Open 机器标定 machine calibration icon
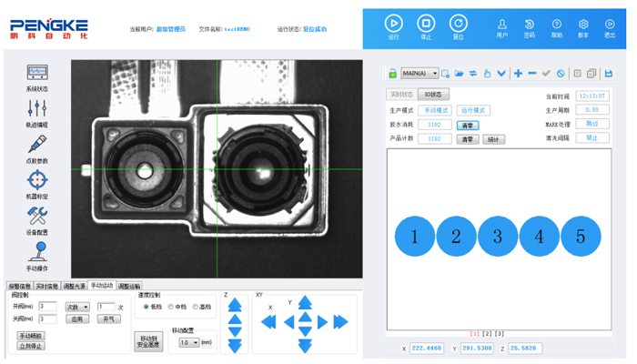 [x=37, y=180]
